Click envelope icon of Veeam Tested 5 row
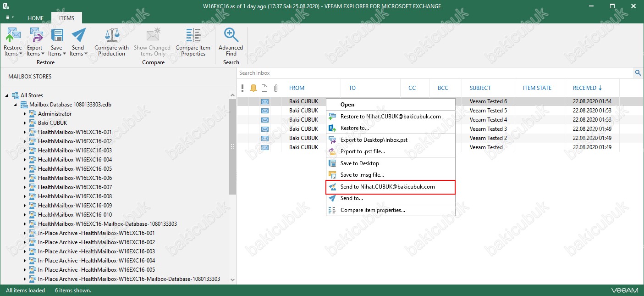 click(265, 111)
